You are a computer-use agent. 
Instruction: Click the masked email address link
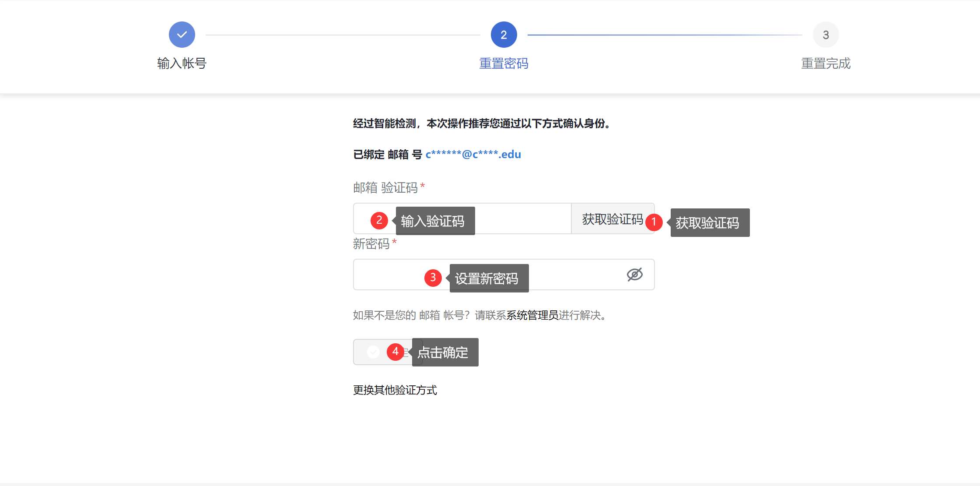click(x=473, y=155)
